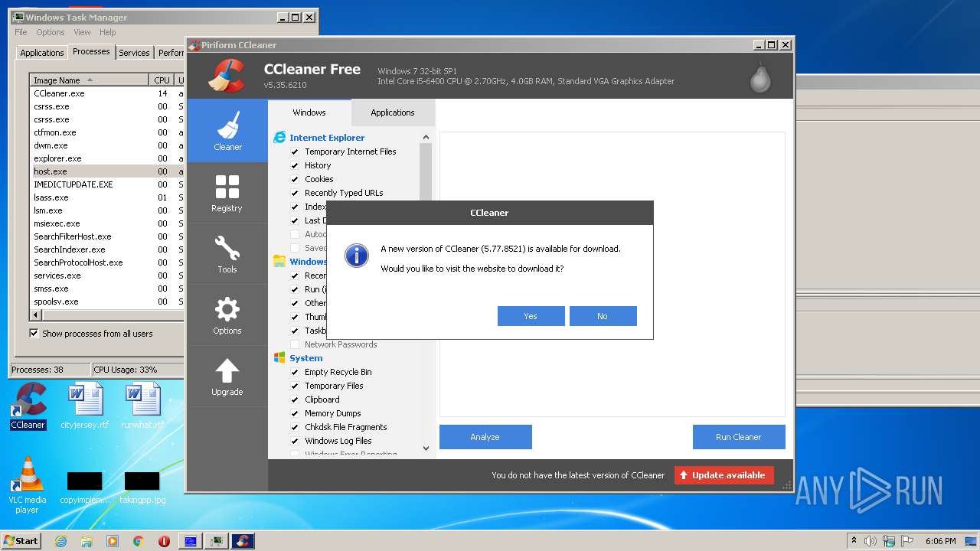This screenshot has width=980, height=551.
Task: Select the copyimplem desktop file
Action: point(84,487)
